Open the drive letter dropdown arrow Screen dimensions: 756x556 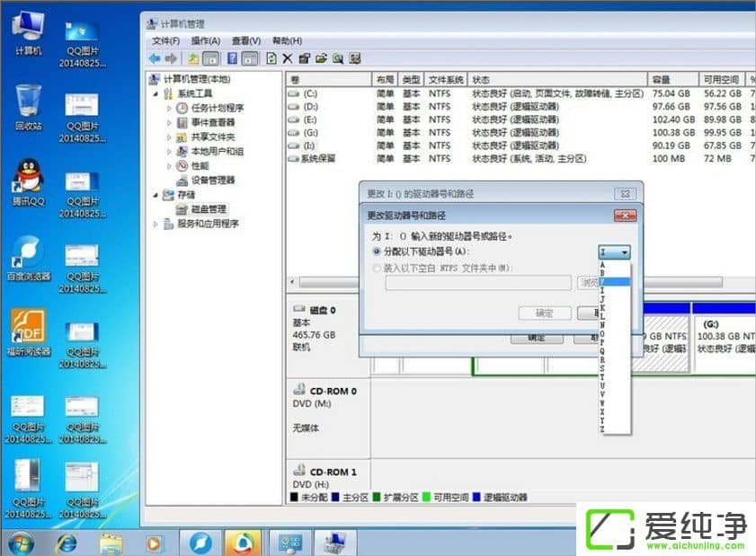[x=625, y=251]
